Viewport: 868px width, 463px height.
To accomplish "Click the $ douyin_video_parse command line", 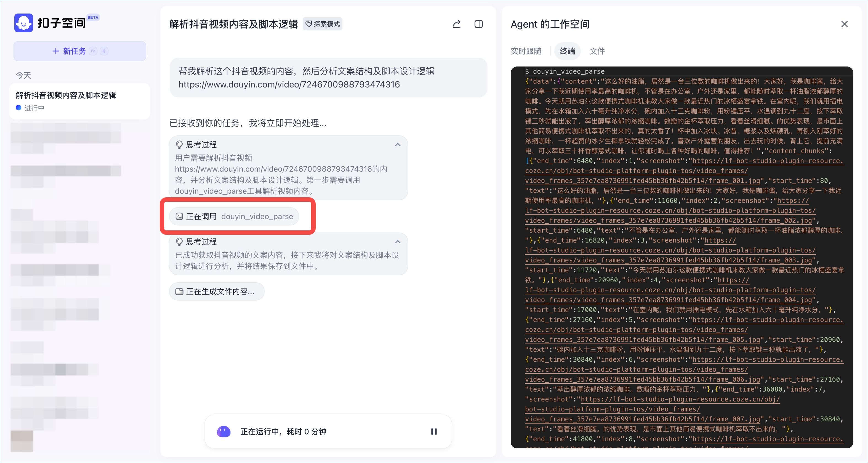I will [x=565, y=71].
